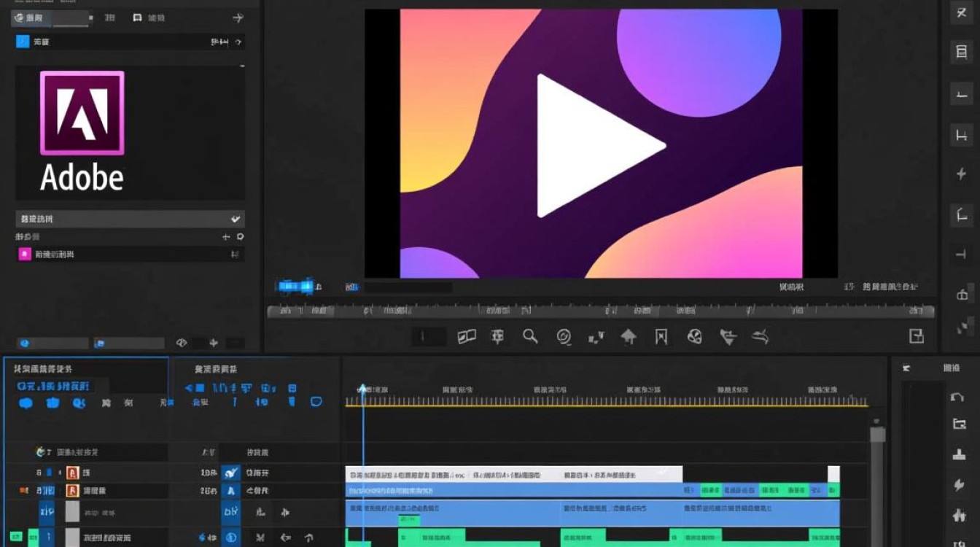Toggle the blue A target button on the second track
The image size is (980, 547).
point(231,491)
